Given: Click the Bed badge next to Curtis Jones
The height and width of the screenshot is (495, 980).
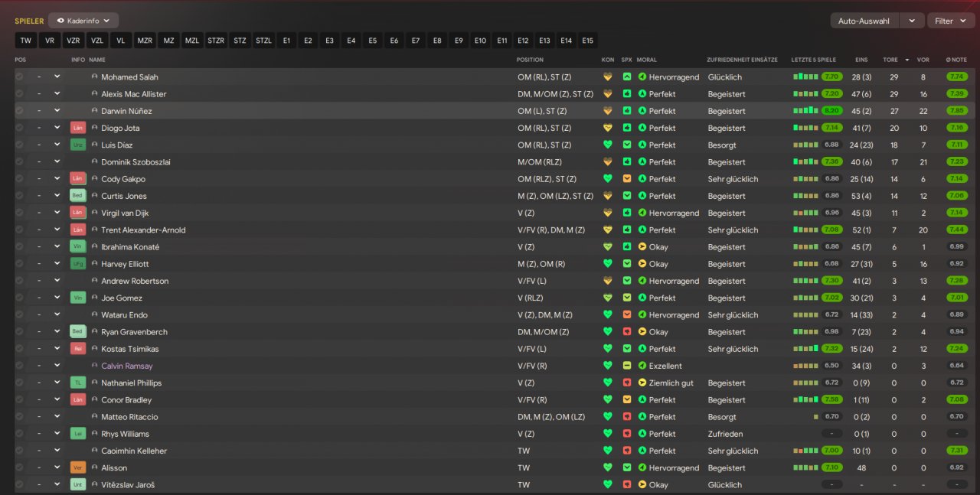Looking at the screenshot, I should click(x=77, y=196).
